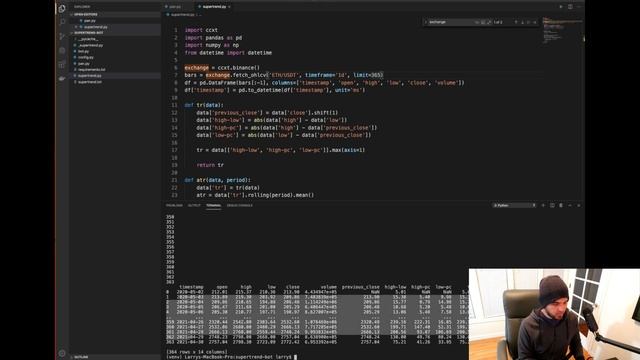Create a new terminal with the plus icon

coord(543,205)
